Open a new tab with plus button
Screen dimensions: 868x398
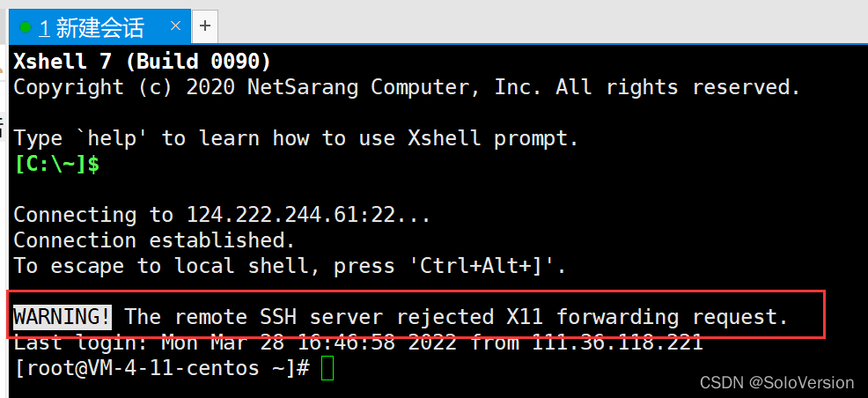pos(205,26)
